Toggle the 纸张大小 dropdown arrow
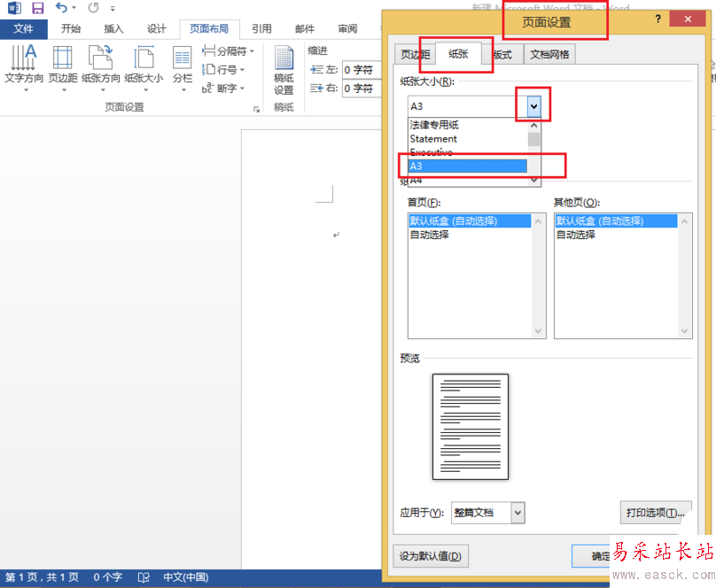The height and width of the screenshot is (588, 716). pyautogui.click(x=533, y=107)
